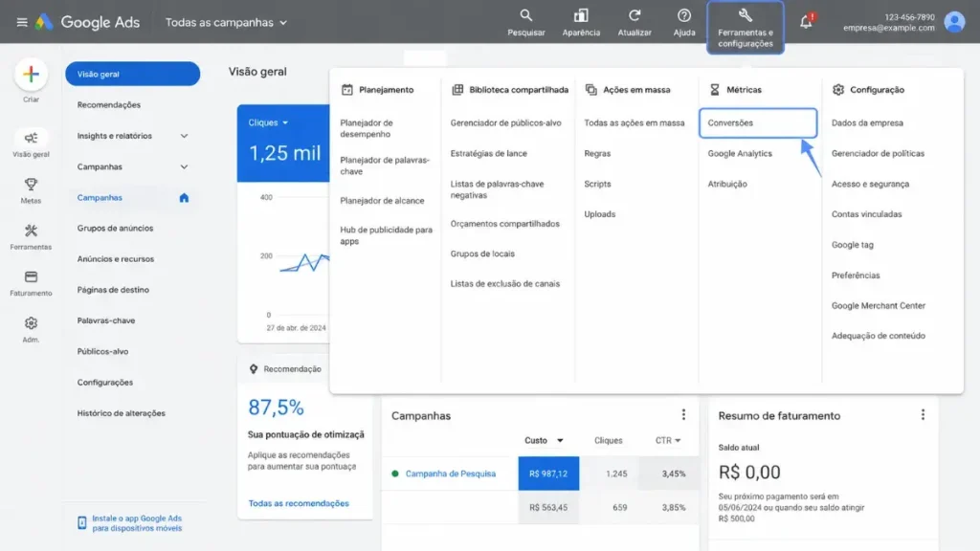Open Listas de exclusão de canais
Viewport: 980px width, 551px height.
(x=504, y=283)
